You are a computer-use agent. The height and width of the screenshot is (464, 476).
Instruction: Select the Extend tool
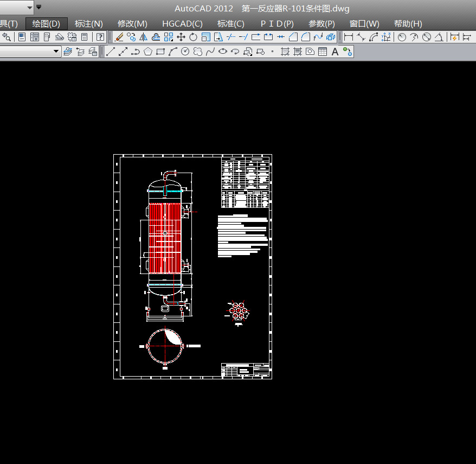[x=243, y=37]
